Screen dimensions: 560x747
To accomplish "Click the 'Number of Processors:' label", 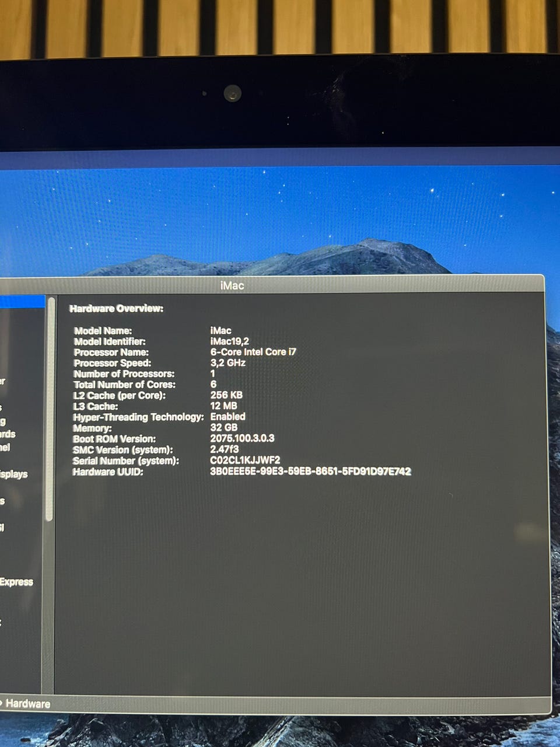I will 124,373.
